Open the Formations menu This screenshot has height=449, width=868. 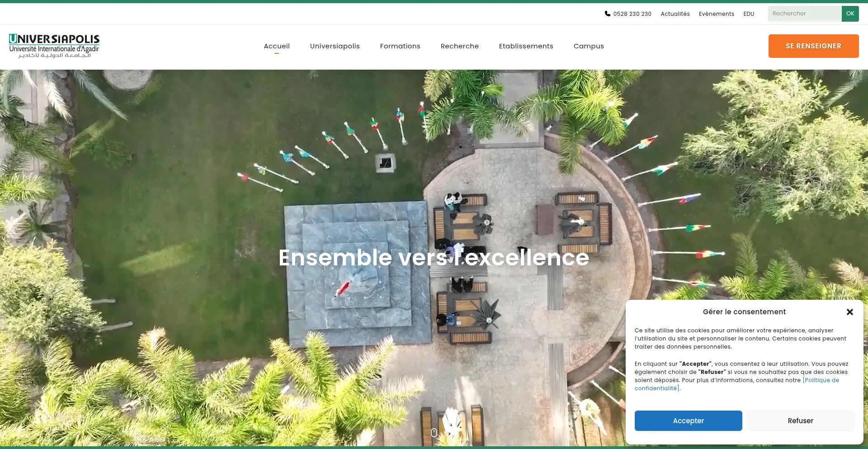pyautogui.click(x=400, y=46)
